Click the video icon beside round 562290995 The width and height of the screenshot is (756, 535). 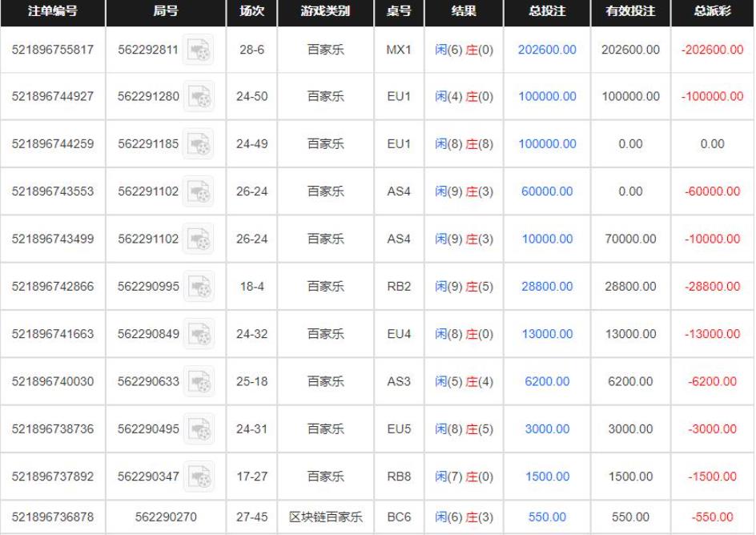[198, 284]
